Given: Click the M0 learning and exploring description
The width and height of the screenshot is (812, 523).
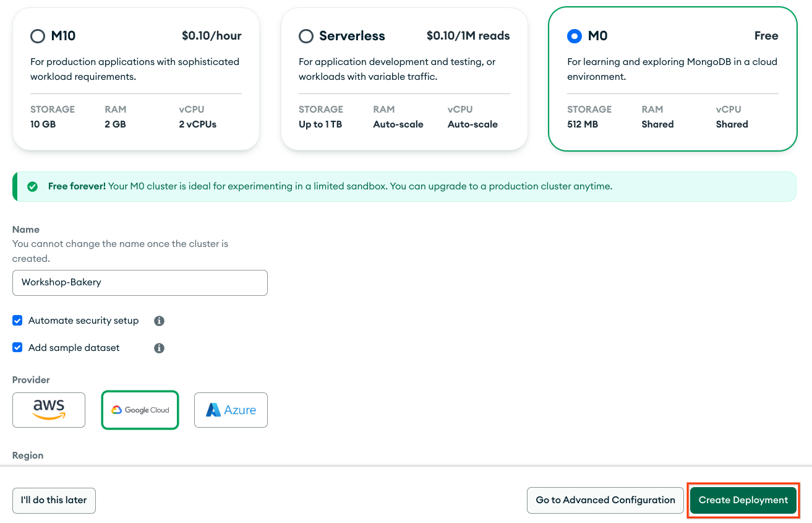Looking at the screenshot, I should click(672, 69).
